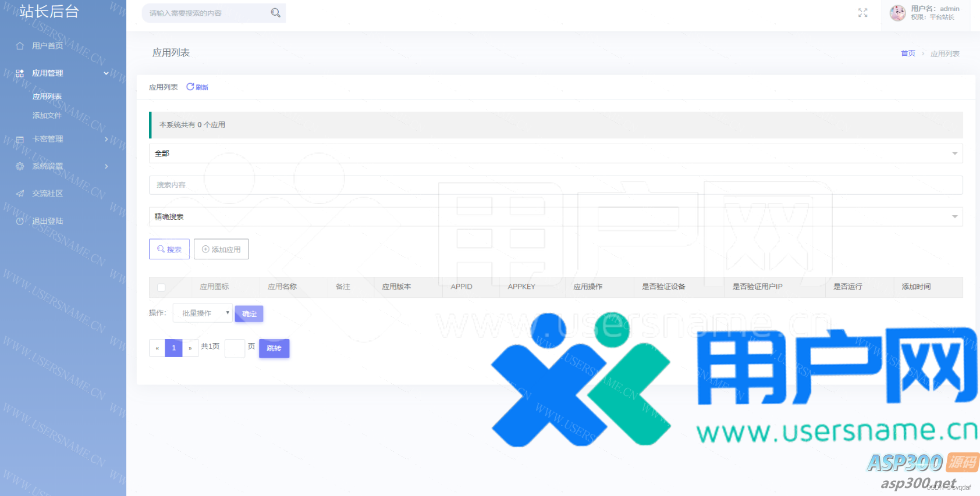The image size is (980, 496).
Task: Click the APPKEY column header
Action: (x=521, y=287)
